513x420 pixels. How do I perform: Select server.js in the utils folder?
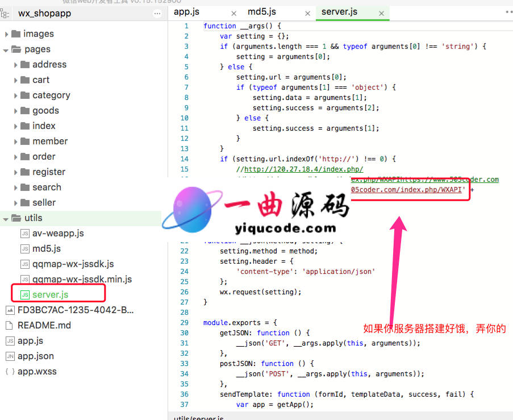(50, 295)
